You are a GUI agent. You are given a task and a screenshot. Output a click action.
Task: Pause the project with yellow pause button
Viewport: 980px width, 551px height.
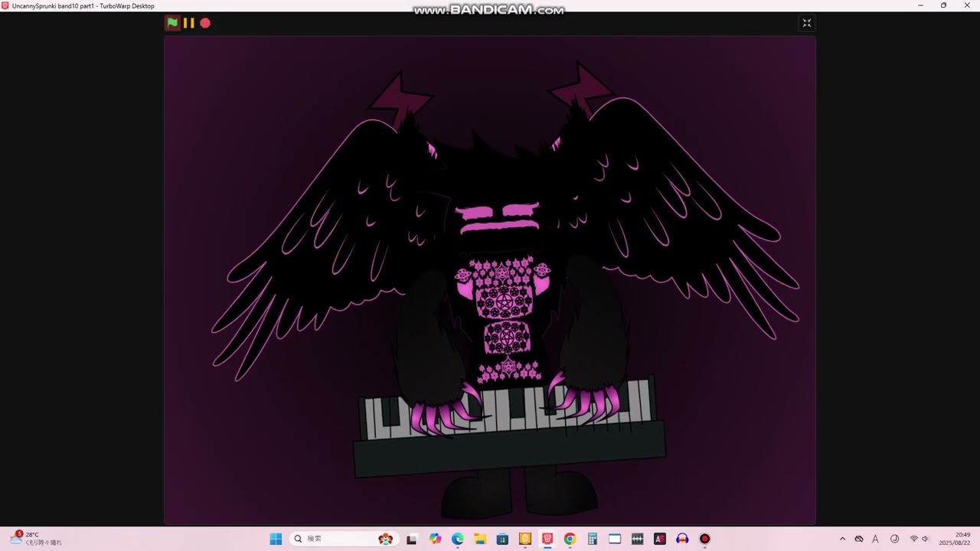pos(188,23)
